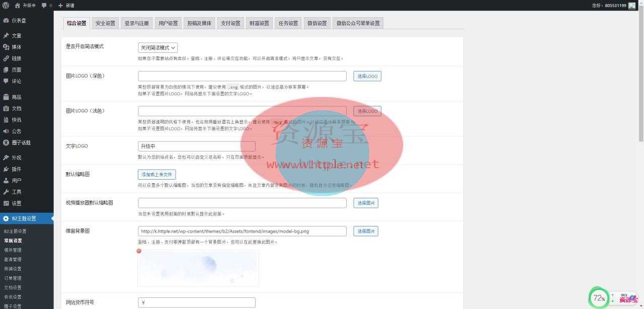
Task: Switch to the 财富设置 tab
Action: [259, 23]
